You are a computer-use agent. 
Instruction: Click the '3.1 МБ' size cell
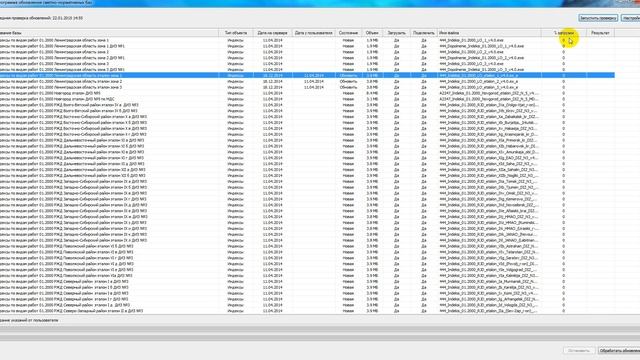(x=372, y=99)
